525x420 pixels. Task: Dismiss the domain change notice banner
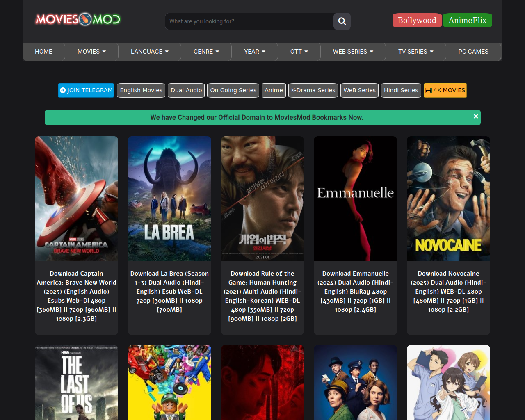pos(476,116)
